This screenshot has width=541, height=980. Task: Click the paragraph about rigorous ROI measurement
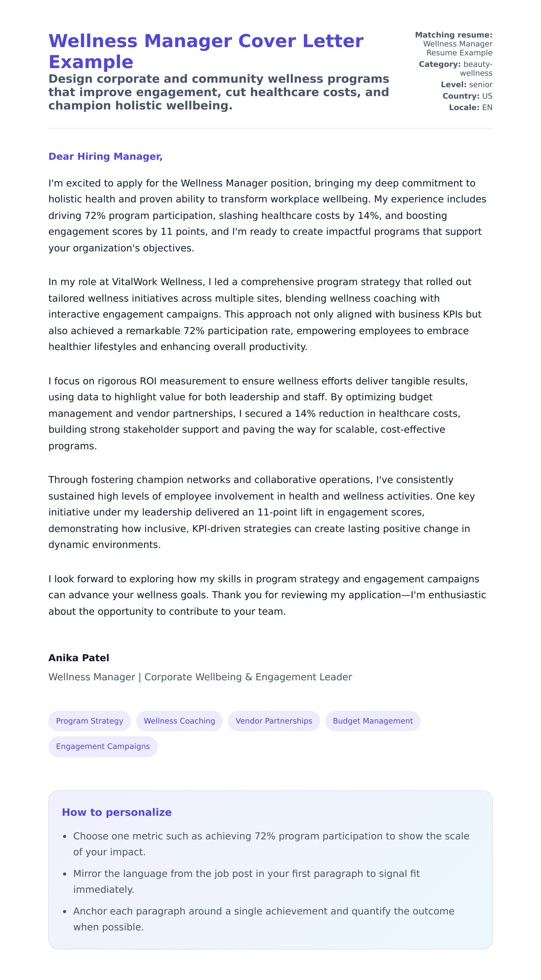pyautogui.click(x=259, y=413)
